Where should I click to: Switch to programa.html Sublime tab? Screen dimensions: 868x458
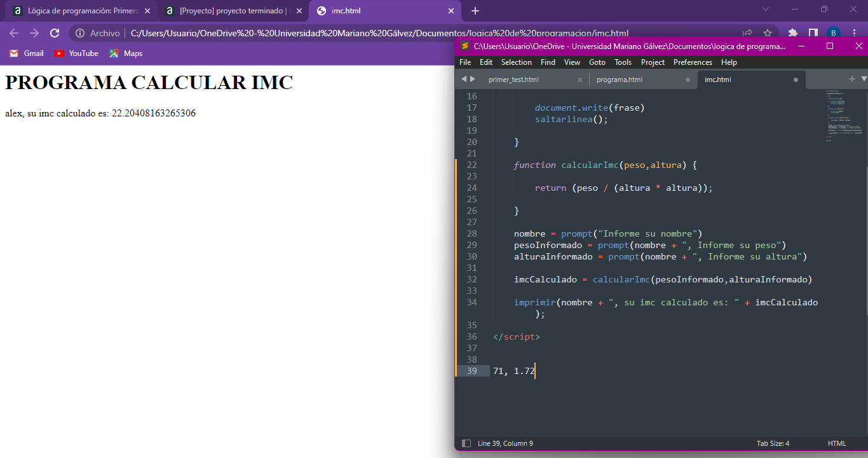[x=620, y=80]
